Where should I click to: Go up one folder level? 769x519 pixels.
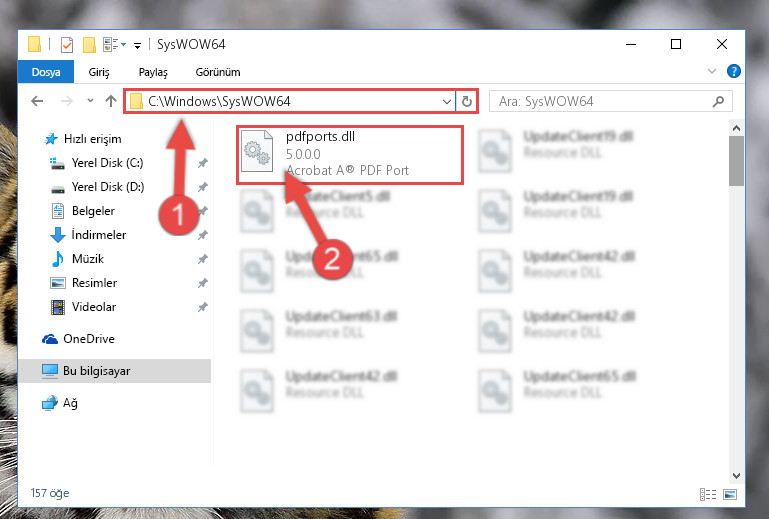[x=111, y=102]
